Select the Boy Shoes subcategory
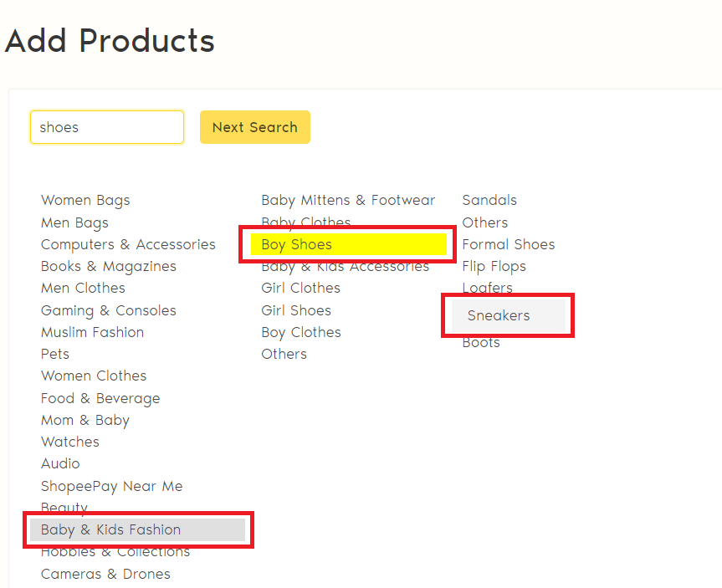 coord(297,244)
